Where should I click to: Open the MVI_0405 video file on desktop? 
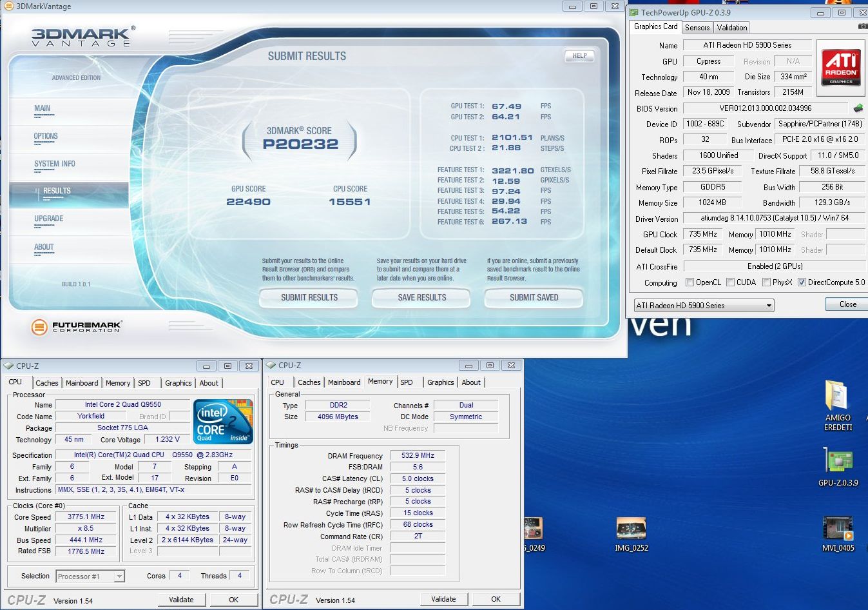point(838,534)
